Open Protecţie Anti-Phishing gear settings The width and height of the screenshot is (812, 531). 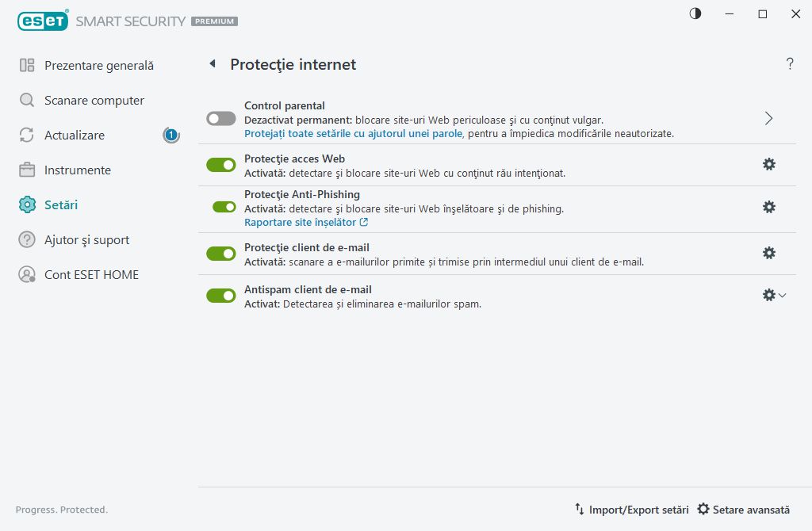768,206
